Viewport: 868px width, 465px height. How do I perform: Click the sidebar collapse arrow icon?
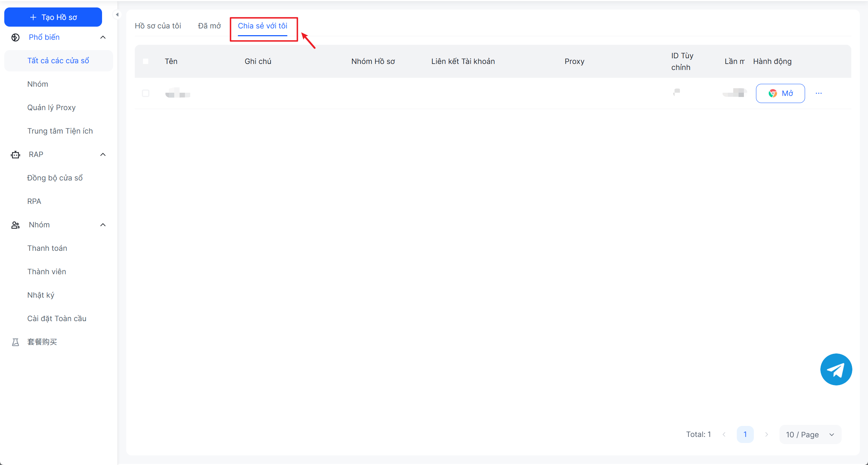coord(117,15)
